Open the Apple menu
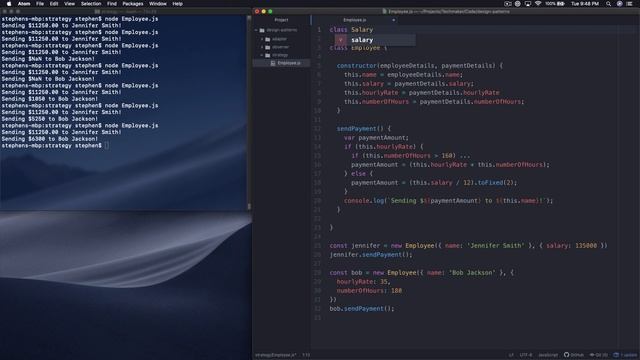The width and height of the screenshot is (640, 360). pos(9,4)
